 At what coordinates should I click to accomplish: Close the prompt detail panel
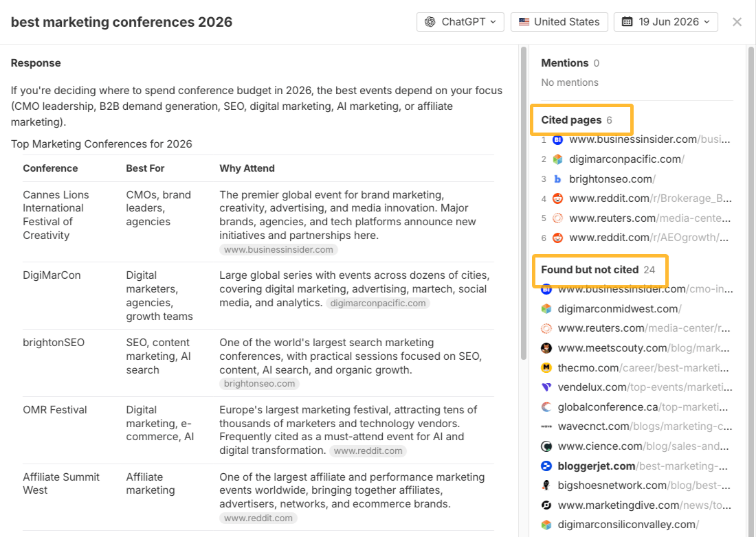[737, 22]
